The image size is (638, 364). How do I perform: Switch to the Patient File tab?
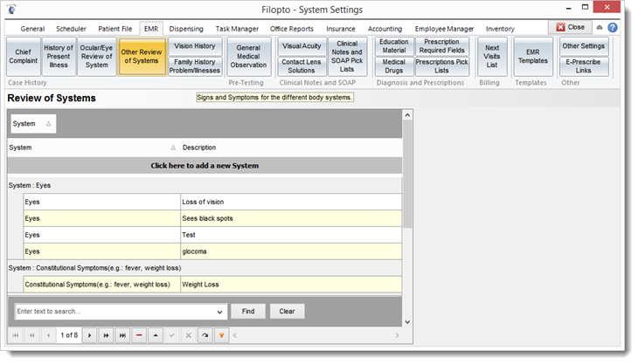point(115,29)
